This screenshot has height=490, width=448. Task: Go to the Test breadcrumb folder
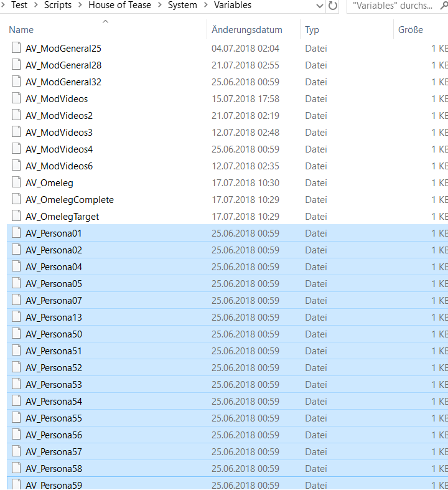tap(19, 5)
